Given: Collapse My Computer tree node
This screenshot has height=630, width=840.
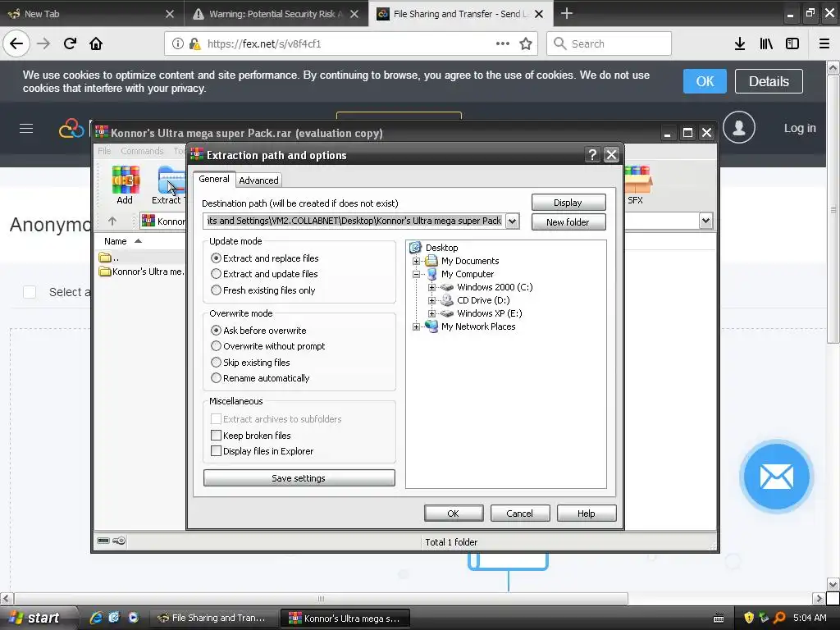Looking at the screenshot, I should tap(416, 274).
